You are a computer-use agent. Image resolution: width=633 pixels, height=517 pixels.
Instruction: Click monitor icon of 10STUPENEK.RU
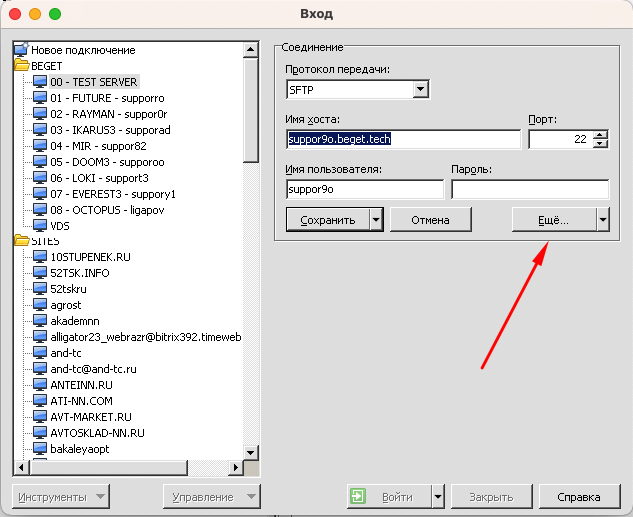click(40, 257)
